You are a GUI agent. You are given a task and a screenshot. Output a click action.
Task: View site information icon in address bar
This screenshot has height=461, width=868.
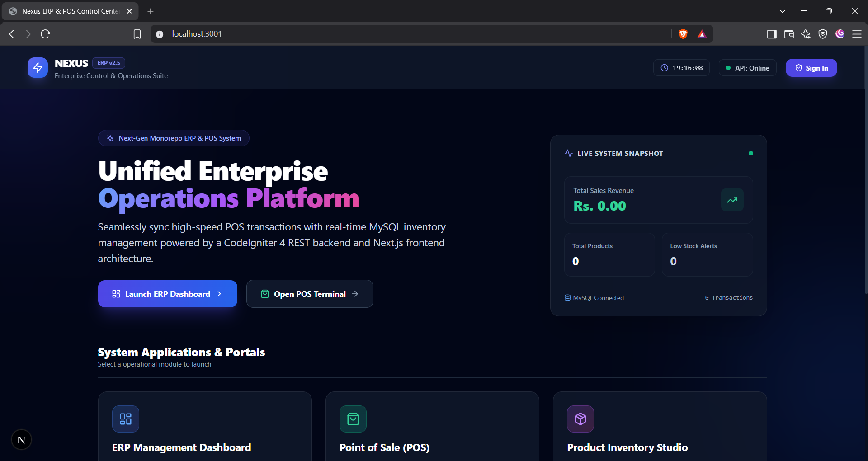point(159,34)
